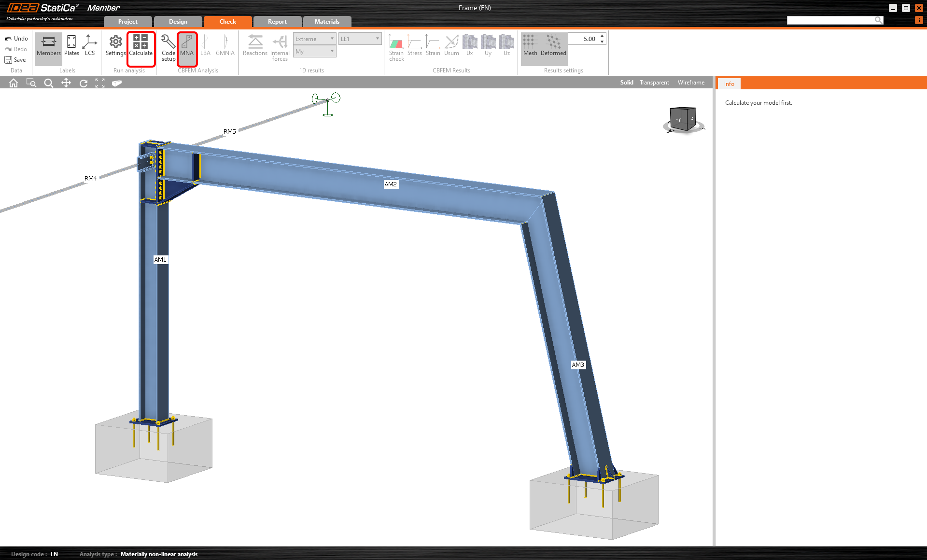The height and width of the screenshot is (560, 927).
Task: Select the MNA analysis type
Action: pyautogui.click(x=187, y=45)
